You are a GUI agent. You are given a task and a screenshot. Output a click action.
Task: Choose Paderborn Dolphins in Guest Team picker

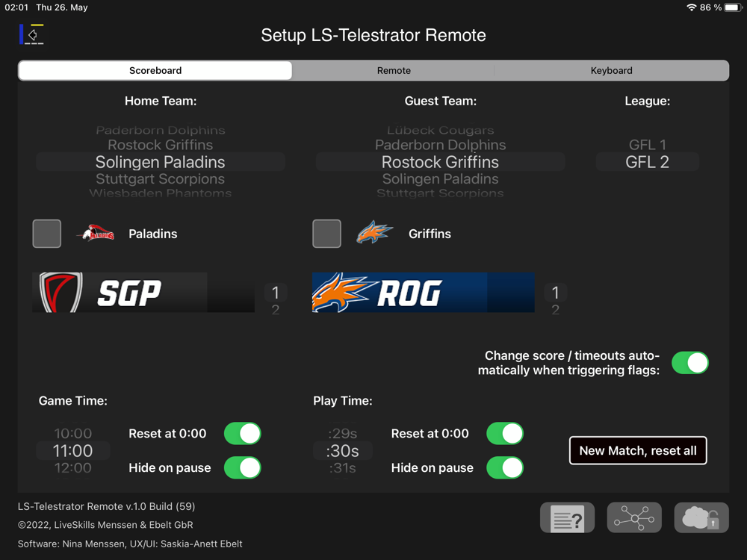[x=440, y=145]
